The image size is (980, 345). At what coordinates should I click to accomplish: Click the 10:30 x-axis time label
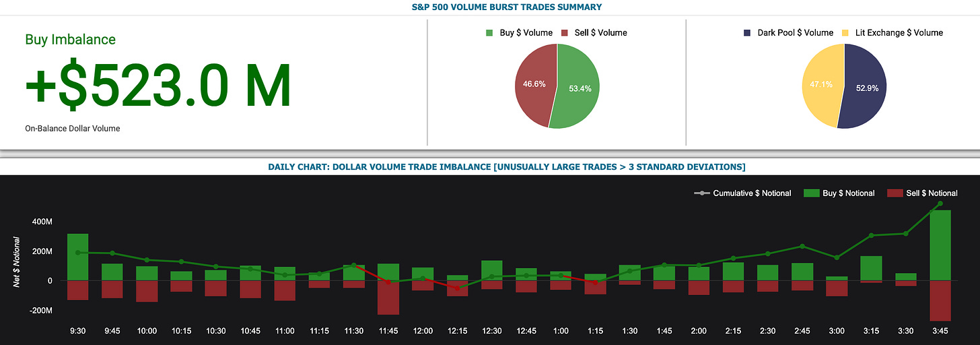[216, 331]
